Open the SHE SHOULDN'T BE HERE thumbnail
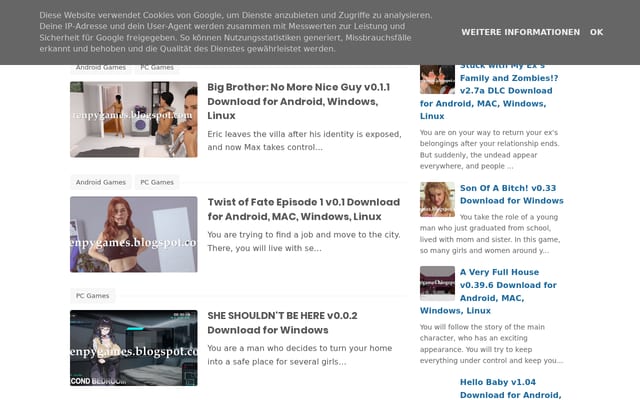The width and height of the screenshot is (640, 400). [133, 348]
